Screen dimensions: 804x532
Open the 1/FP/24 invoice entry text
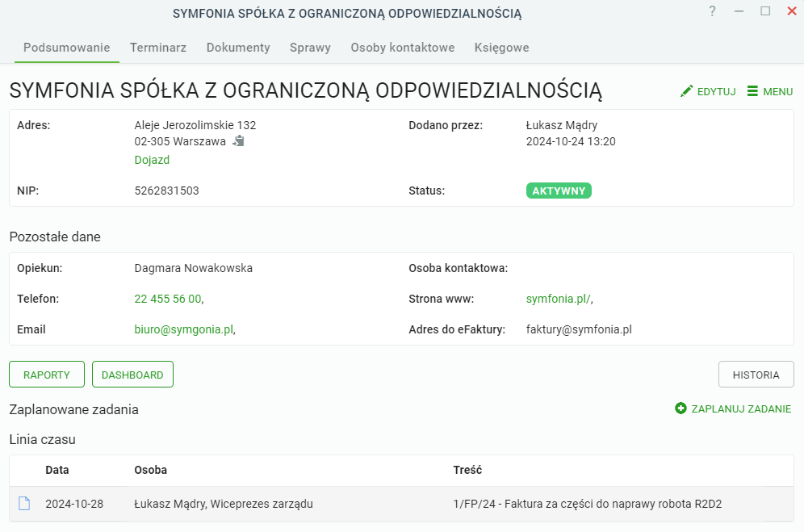point(587,504)
